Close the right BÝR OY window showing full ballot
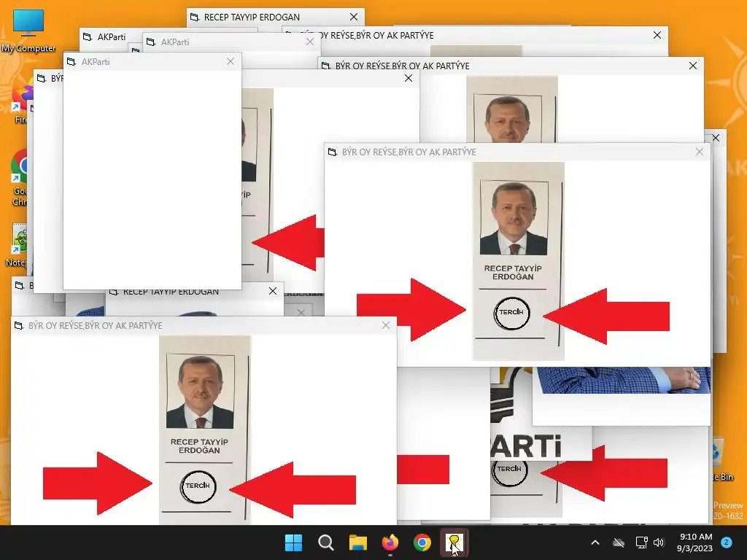The width and height of the screenshot is (747, 560). tap(700, 152)
